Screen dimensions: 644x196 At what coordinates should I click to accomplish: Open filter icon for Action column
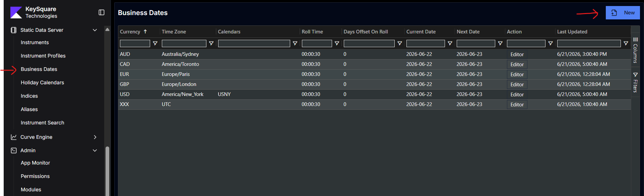[551, 43]
